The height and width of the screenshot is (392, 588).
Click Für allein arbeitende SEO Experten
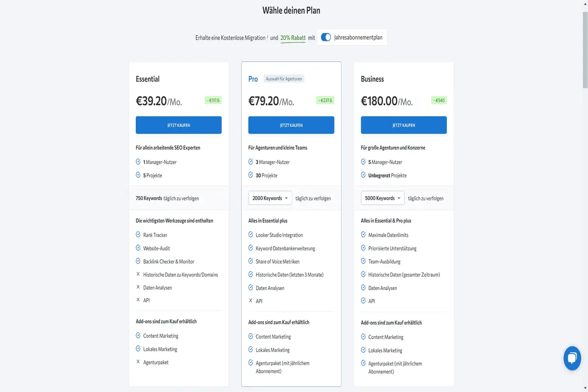pos(168,147)
